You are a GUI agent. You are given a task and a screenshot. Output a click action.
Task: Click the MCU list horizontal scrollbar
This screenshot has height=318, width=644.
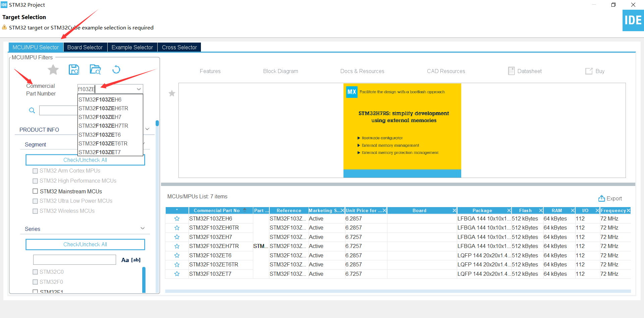tap(398, 291)
